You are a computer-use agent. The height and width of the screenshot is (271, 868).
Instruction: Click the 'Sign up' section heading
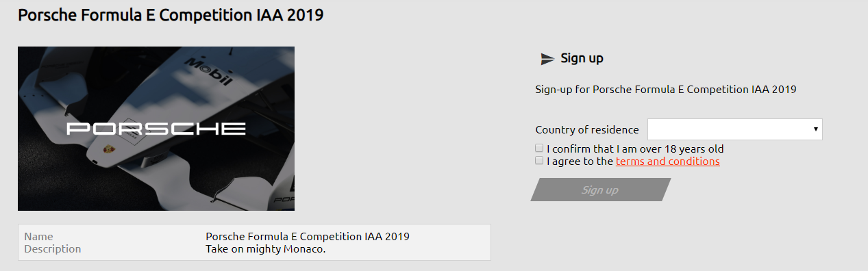tap(582, 58)
